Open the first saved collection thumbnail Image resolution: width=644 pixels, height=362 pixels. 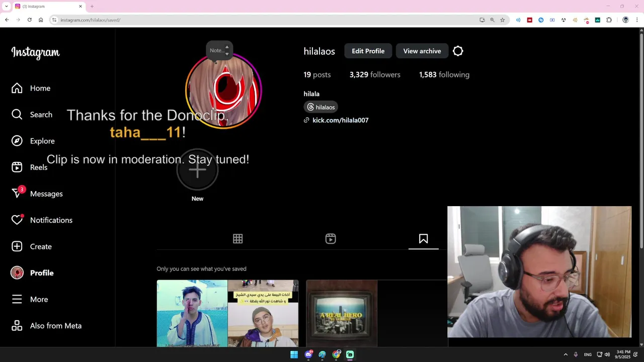pyautogui.click(x=227, y=313)
